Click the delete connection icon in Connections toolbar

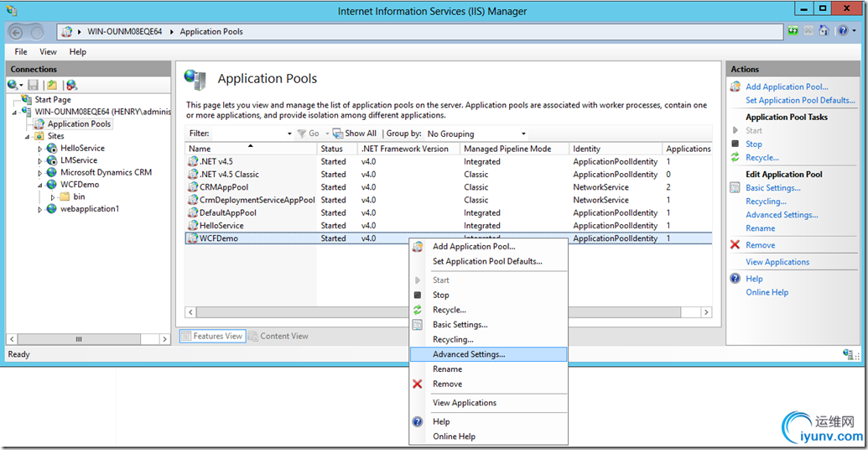pyautogui.click(x=71, y=85)
